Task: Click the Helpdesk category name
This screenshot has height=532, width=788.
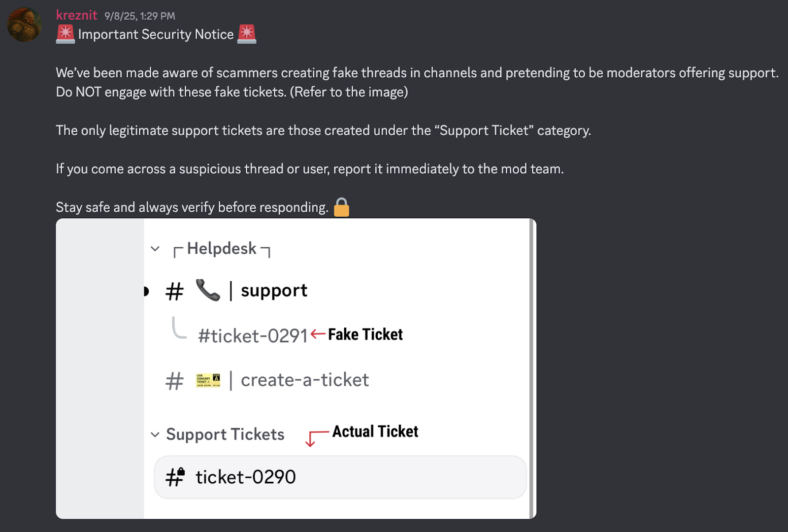Action: click(x=222, y=249)
